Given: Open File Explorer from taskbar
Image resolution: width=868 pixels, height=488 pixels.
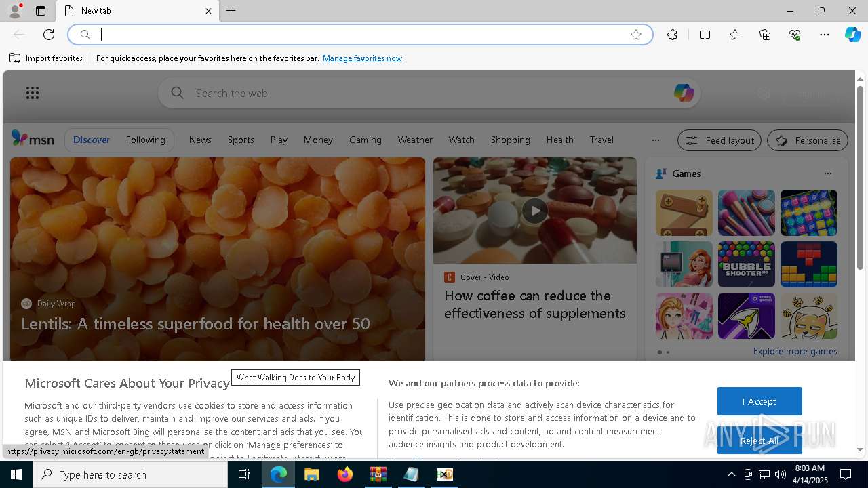Looking at the screenshot, I should [311, 474].
